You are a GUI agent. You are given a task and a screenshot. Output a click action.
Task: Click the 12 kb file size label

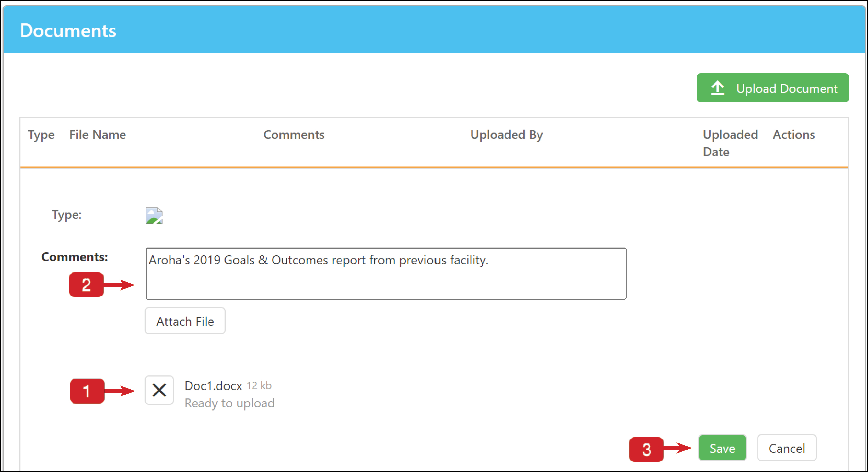coord(259,385)
